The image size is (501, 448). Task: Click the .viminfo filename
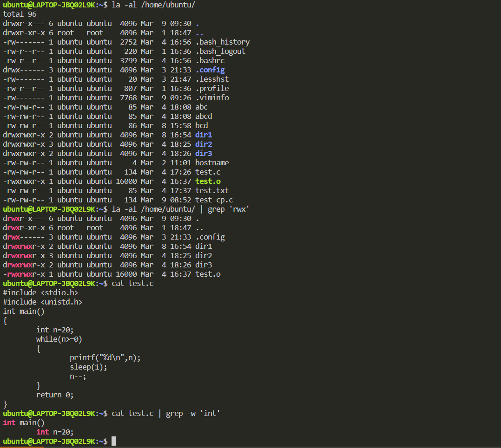(x=212, y=97)
